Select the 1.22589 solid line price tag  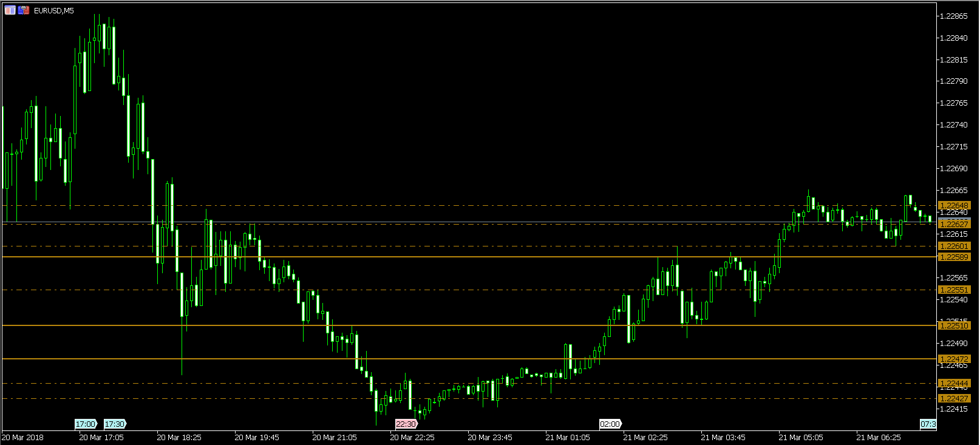[x=954, y=257]
